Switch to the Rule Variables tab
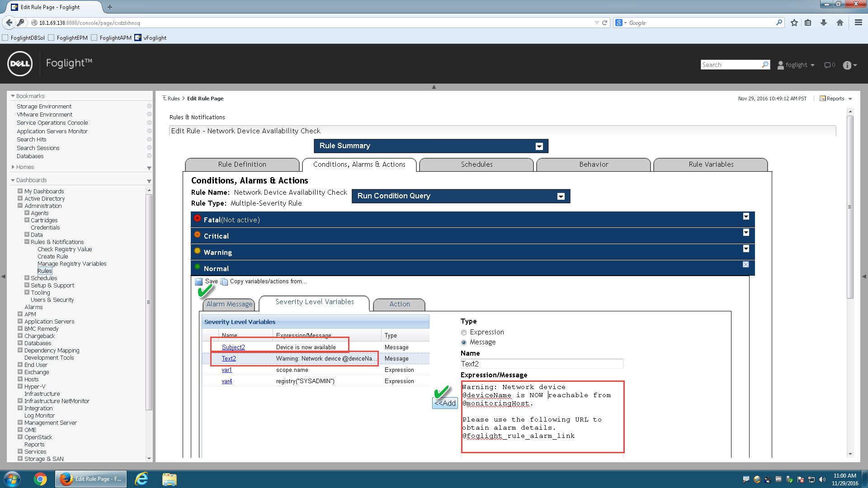868x488 pixels. coord(711,164)
